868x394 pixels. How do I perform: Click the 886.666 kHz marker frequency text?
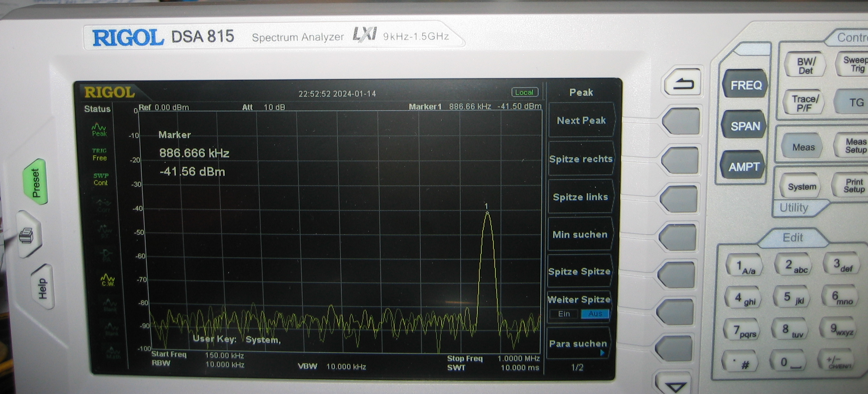(194, 153)
